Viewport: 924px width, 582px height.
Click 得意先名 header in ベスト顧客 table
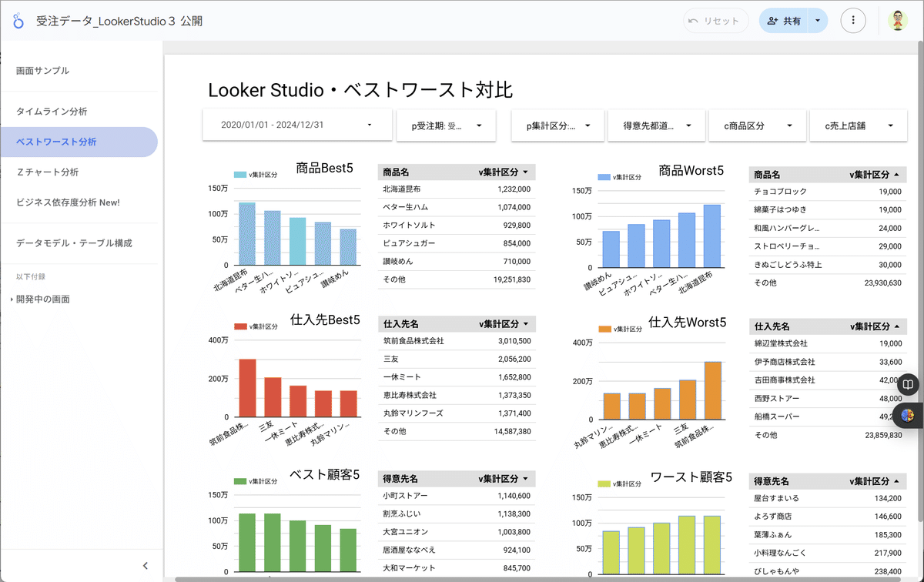400,478
